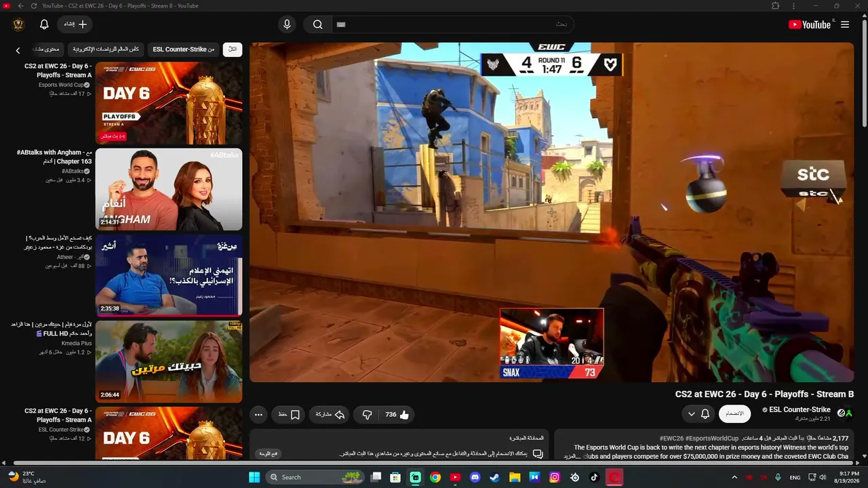
Task: Open Discord from the taskbar
Action: (x=475, y=477)
